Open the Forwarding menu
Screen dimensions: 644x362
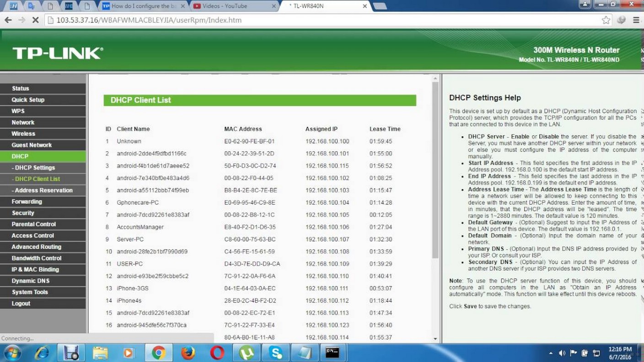pyautogui.click(x=43, y=202)
